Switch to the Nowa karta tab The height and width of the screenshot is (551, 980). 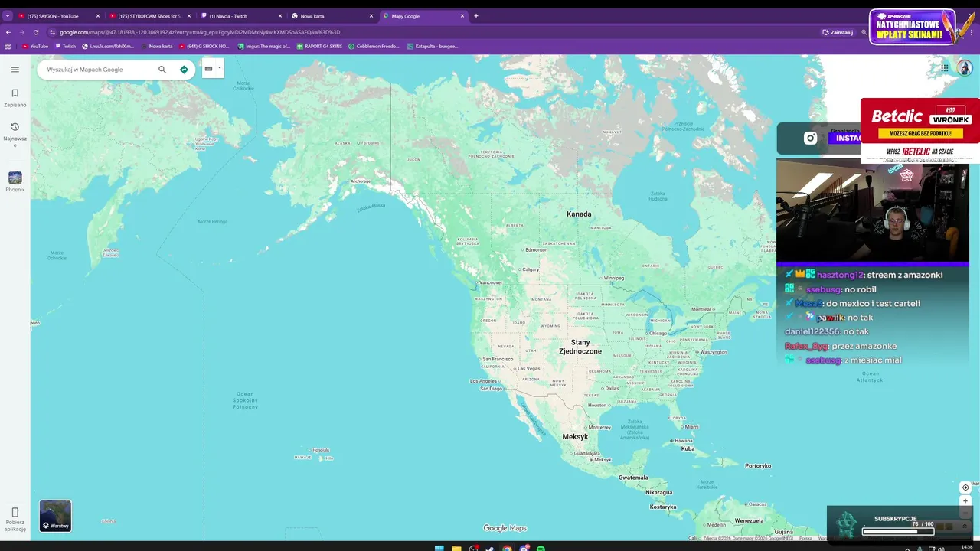(x=332, y=16)
